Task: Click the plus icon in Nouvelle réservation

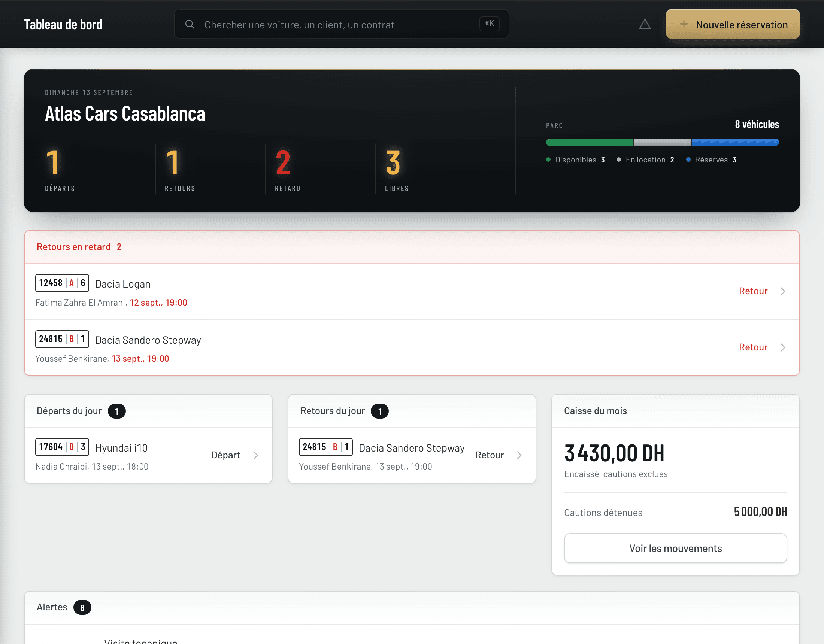Action: [684, 24]
